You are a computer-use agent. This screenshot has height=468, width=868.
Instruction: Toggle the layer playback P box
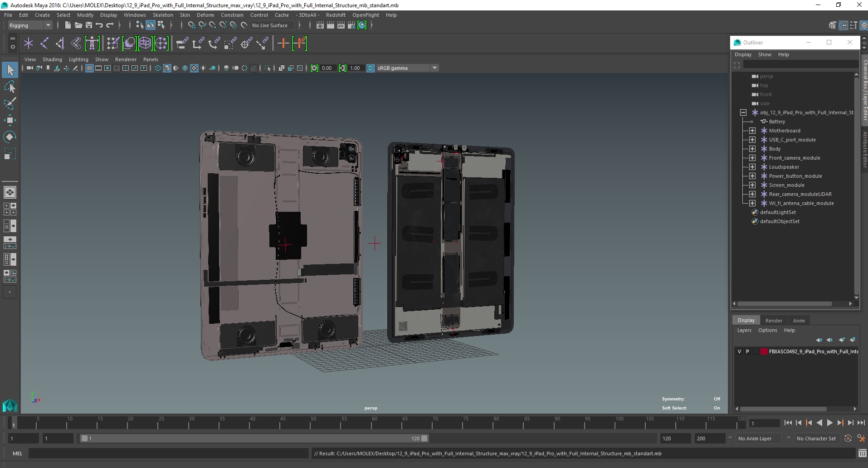[747, 351]
